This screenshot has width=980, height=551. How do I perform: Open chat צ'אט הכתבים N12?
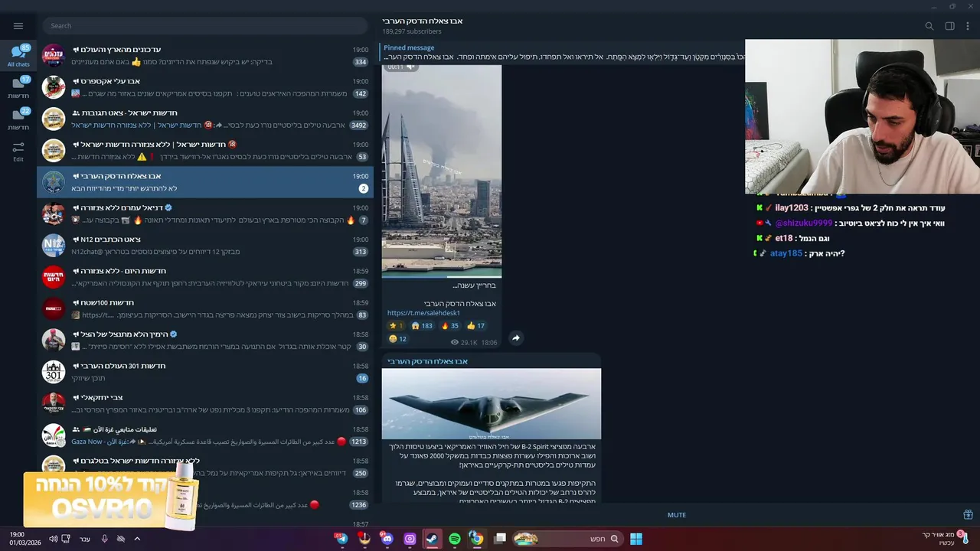click(205, 245)
